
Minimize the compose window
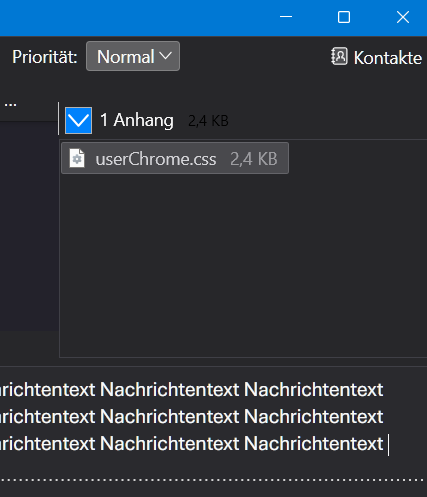pyautogui.click(x=286, y=17)
